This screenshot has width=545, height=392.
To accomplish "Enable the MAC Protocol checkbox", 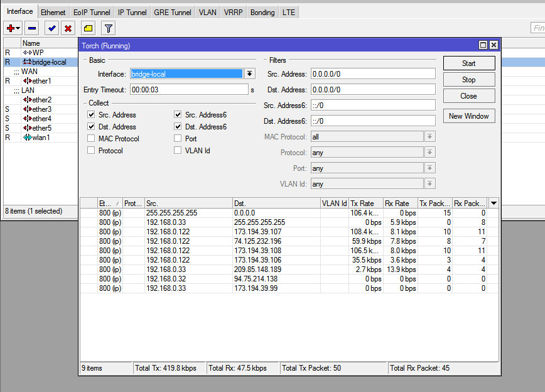I will pyautogui.click(x=92, y=139).
